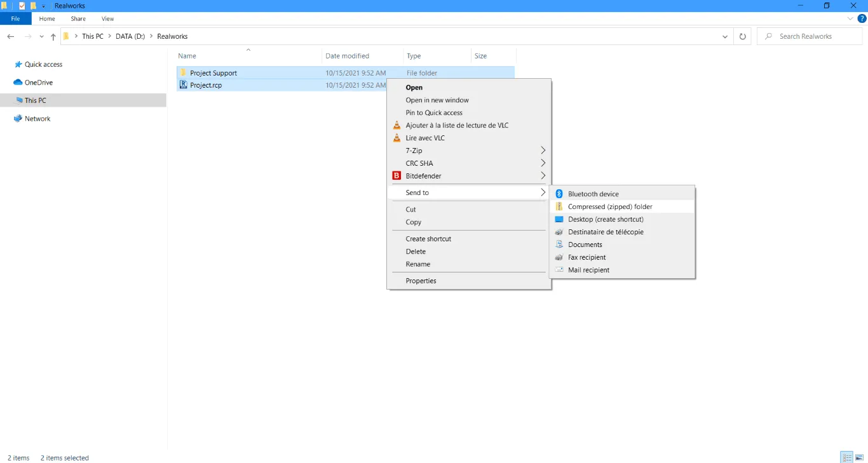Open recent locations dropdown next to Forward
The width and height of the screenshot is (868, 463).
tap(41, 37)
